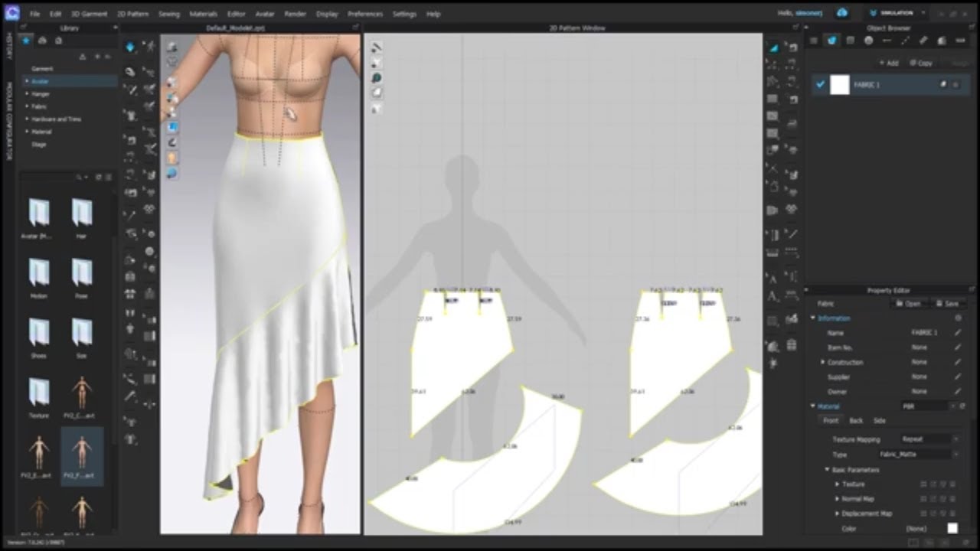
Task: Open the HISTORY side tab
Action: point(8,46)
